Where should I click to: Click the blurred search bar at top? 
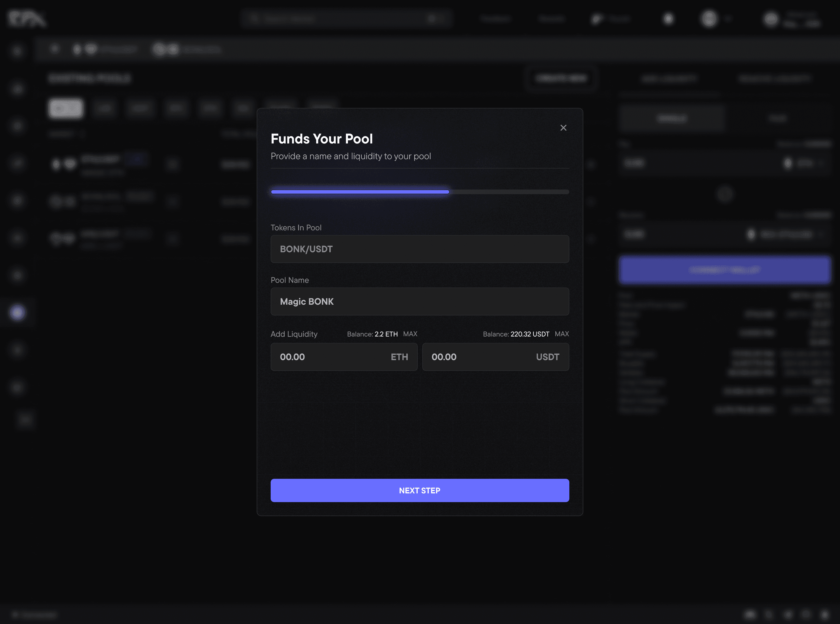click(x=346, y=18)
